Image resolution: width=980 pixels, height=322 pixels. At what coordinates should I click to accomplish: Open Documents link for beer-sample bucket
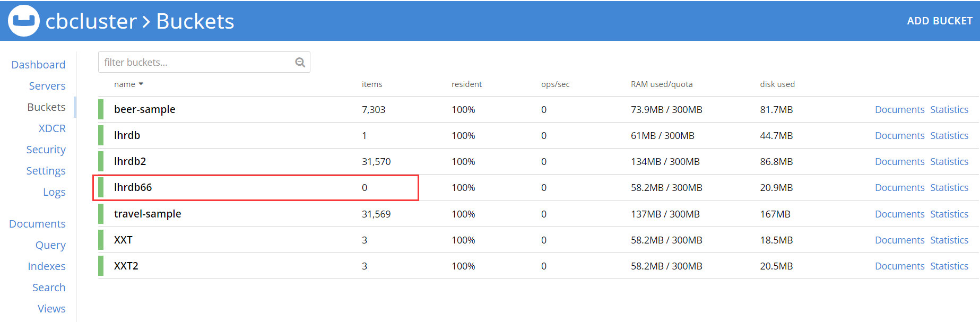coord(899,109)
